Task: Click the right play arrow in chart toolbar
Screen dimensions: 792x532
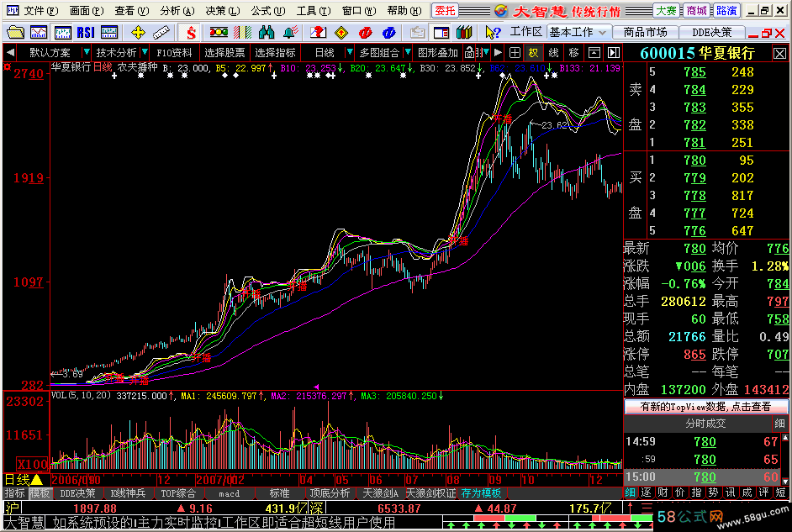Action: tap(498, 52)
